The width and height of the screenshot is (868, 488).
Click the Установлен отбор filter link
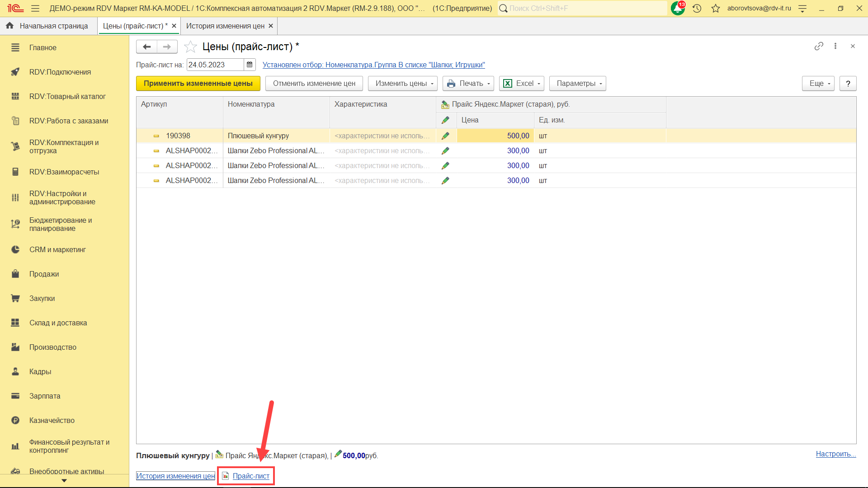pos(373,65)
